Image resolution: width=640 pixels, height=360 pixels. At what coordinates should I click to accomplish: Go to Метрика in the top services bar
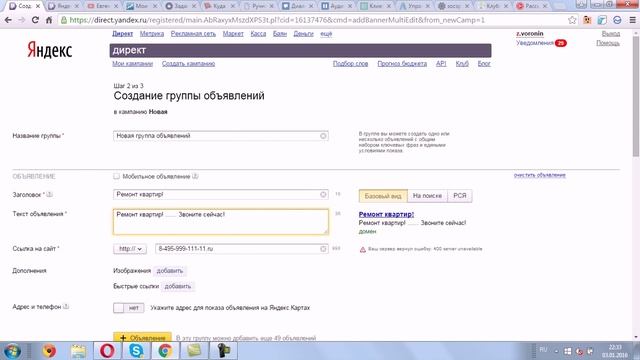click(151, 34)
